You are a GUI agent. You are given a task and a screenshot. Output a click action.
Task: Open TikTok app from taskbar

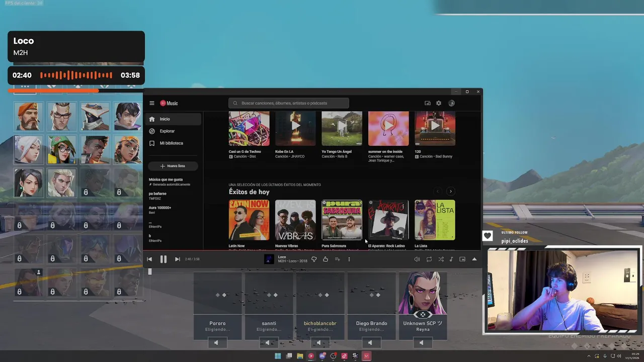344,356
